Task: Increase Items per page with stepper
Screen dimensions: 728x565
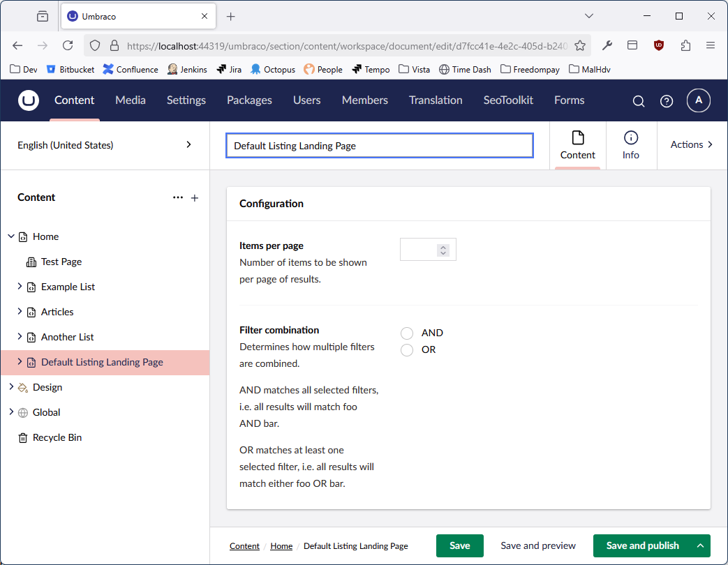Action: [x=443, y=247]
